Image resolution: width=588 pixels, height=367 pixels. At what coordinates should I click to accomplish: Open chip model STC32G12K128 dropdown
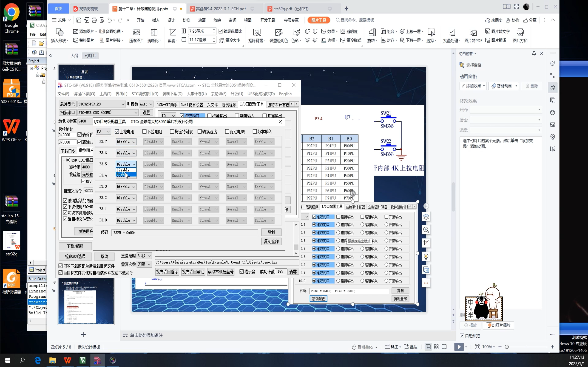coord(101,104)
